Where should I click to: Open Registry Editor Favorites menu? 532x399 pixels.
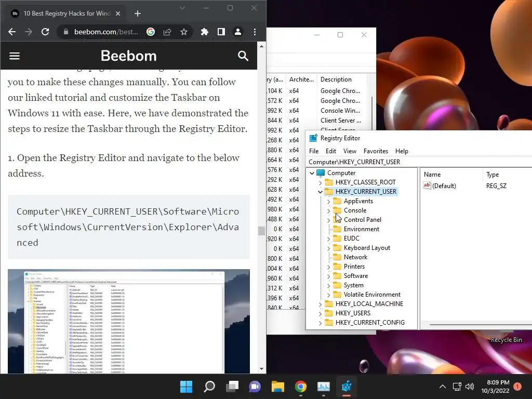pyautogui.click(x=376, y=151)
